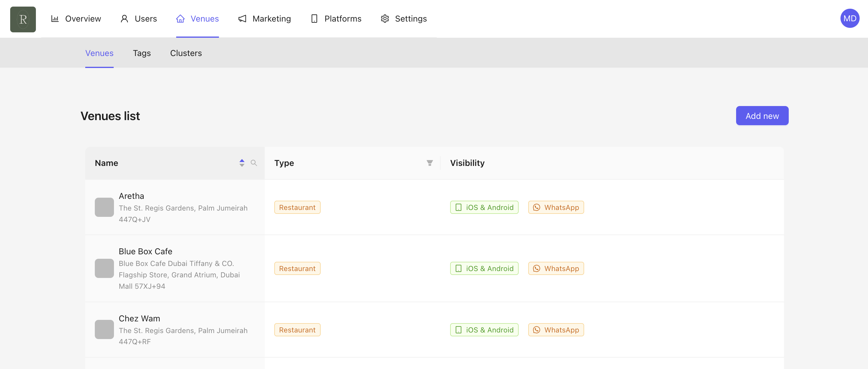
Task: Open the Aretha venue entry
Action: click(x=131, y=196)
